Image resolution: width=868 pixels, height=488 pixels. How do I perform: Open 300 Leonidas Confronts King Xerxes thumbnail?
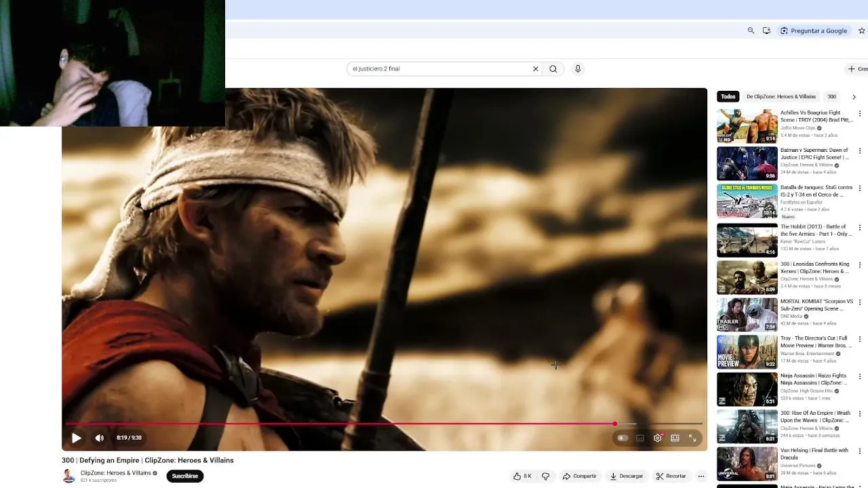747,277
